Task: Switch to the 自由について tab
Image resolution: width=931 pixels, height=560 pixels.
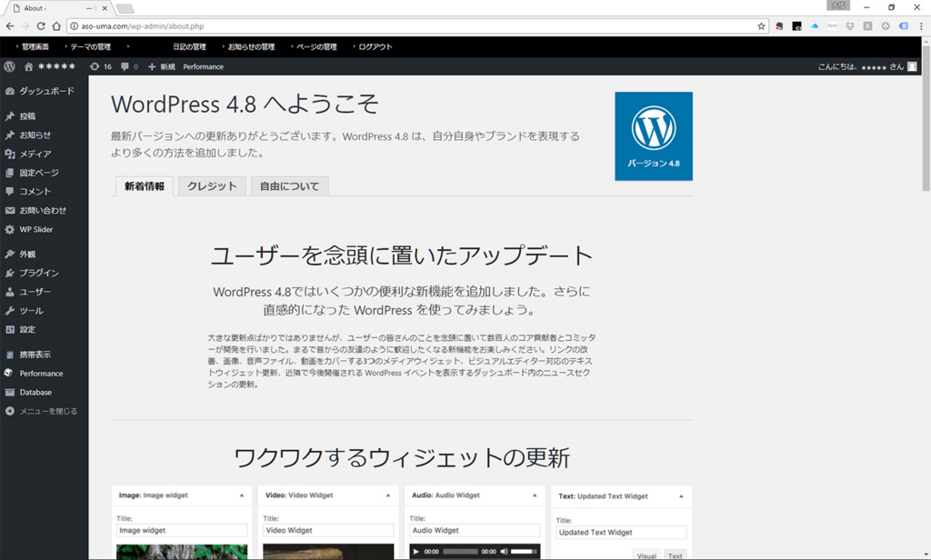Action: click(290, 186)
